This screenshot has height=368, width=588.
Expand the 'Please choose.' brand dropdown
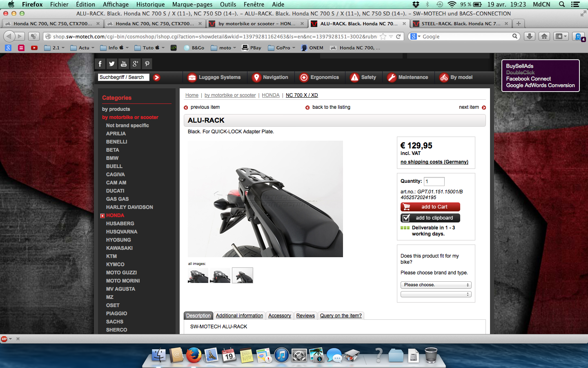(x=436, y=285)
